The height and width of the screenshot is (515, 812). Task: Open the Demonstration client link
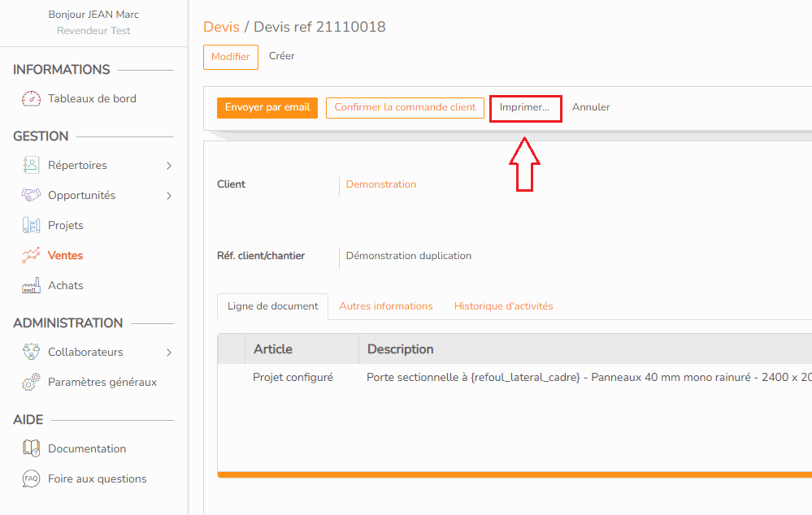[381, 184]
